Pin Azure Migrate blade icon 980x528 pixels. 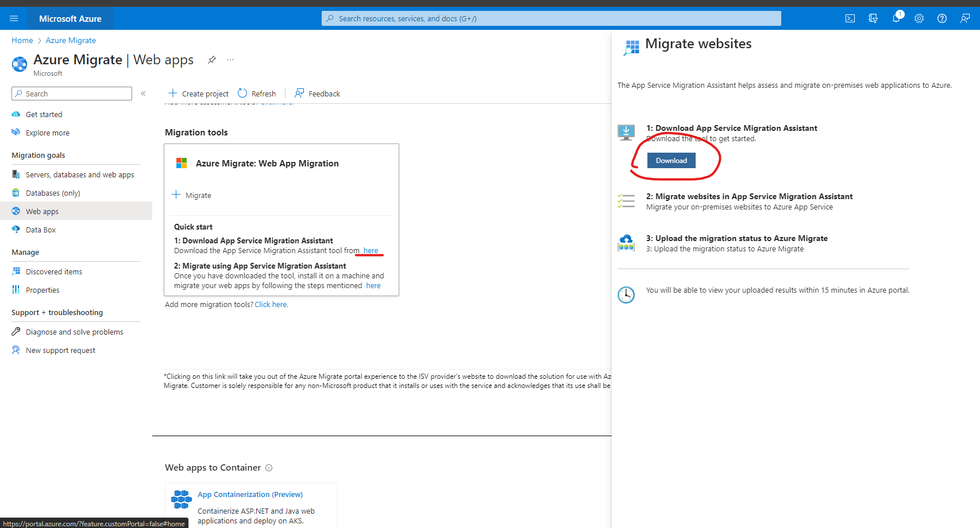tap(212, 60)
